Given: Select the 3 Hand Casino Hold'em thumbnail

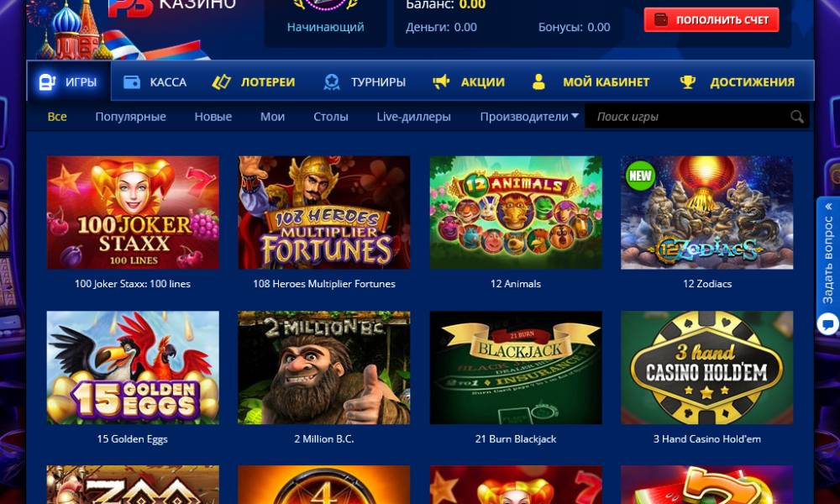Looking at the screenshot, I should [x=707, y=367].
